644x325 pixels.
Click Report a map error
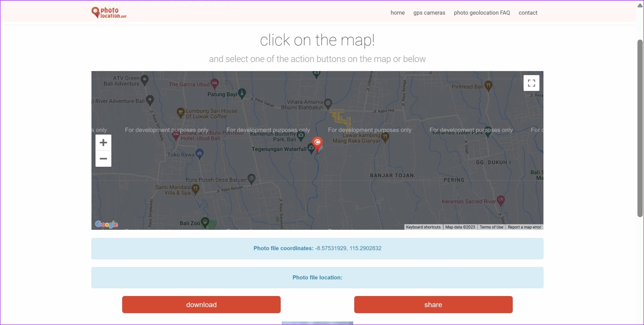tap(524, 227)
